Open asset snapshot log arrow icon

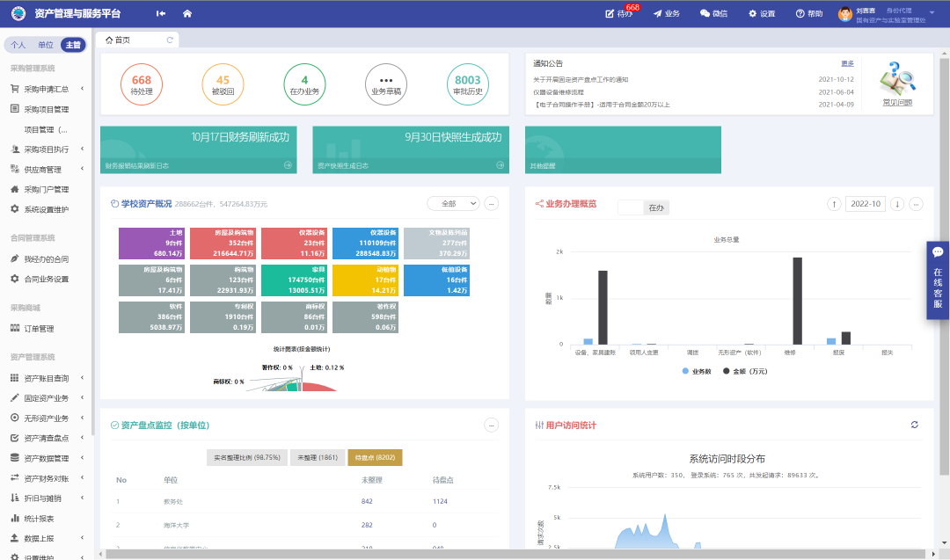click(500, 165)
